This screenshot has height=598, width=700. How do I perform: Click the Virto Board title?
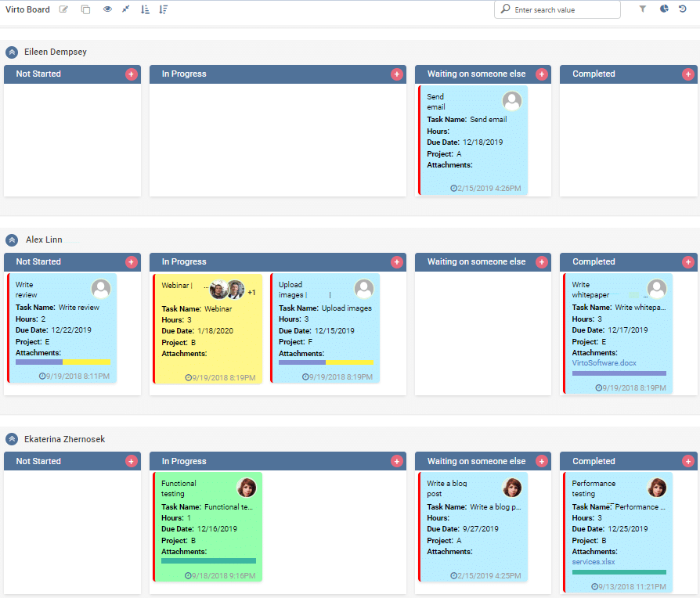pyautogui.click(x=27, y=9)
